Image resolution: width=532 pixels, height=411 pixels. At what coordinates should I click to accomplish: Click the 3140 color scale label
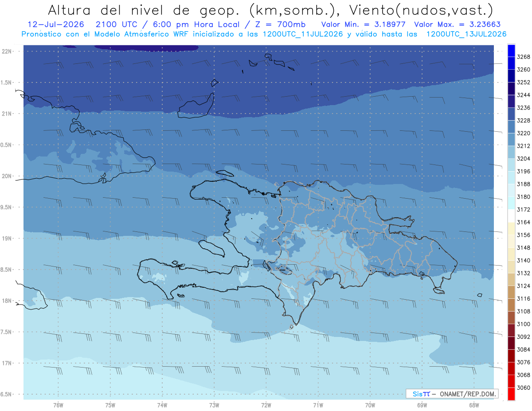[x=524, y=260]
